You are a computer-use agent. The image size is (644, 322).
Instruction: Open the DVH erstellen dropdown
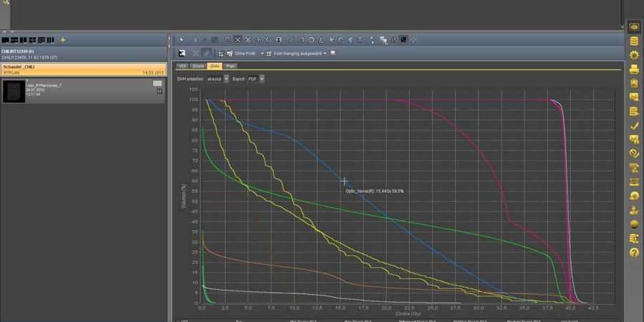[x=226, y=79]
